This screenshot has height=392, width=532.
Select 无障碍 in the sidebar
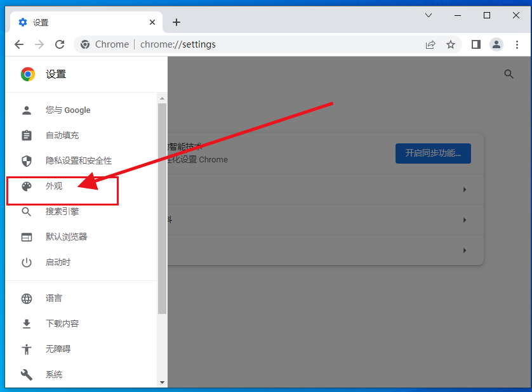81,350
